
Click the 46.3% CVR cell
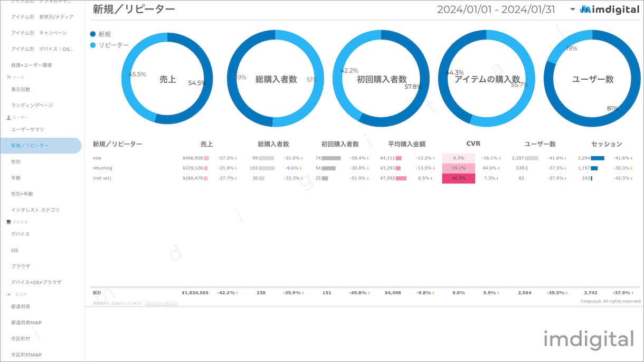tap(459, 178)
